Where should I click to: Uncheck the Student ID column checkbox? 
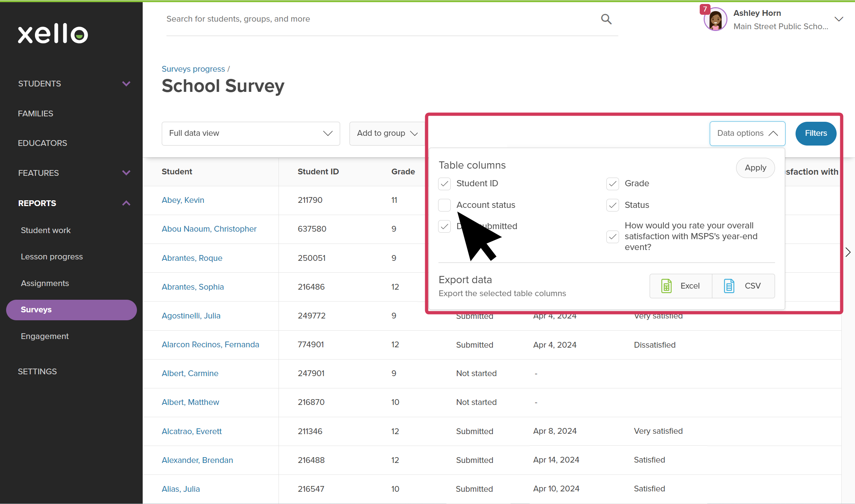[444, 183]
